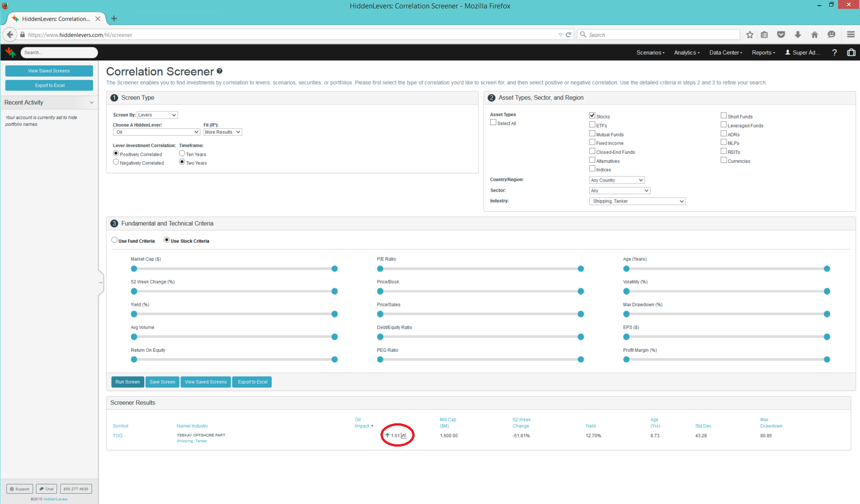Click the reload page icon
The width and height of the screenshot is (860, 504).
(568, 35)
